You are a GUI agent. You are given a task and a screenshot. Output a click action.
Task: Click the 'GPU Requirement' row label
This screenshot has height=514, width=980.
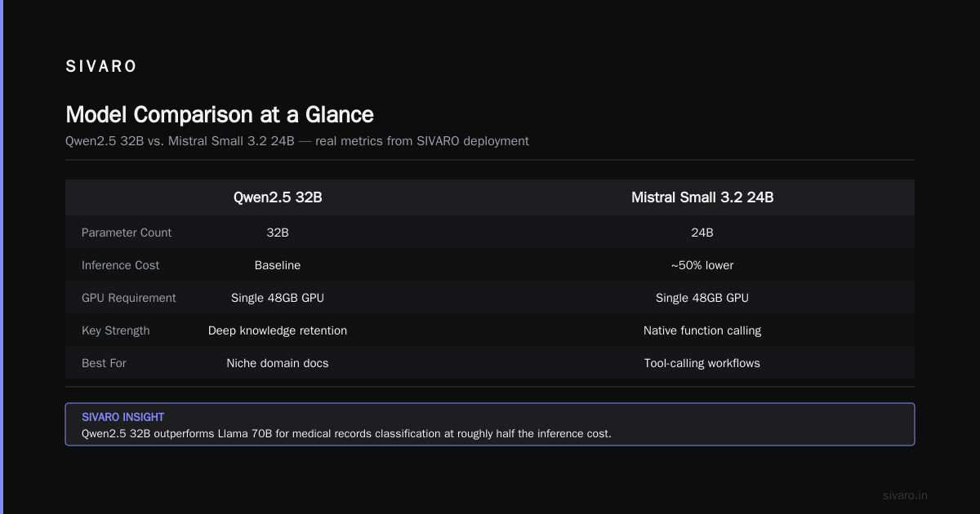point(129,298)
